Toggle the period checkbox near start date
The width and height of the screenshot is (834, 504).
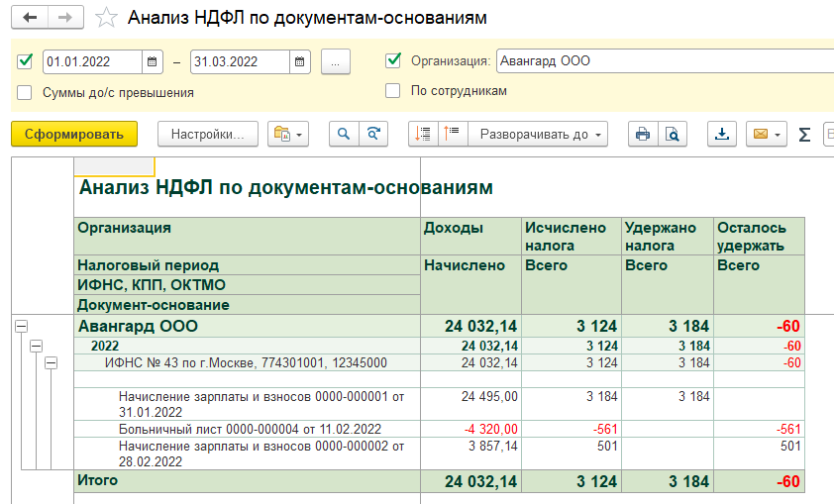(x=25, y=61)
